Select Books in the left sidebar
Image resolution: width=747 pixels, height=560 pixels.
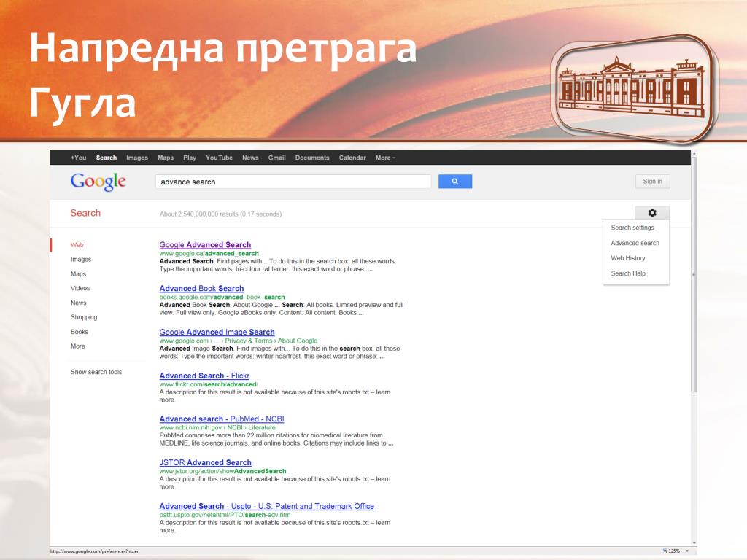tap(79, 332)
